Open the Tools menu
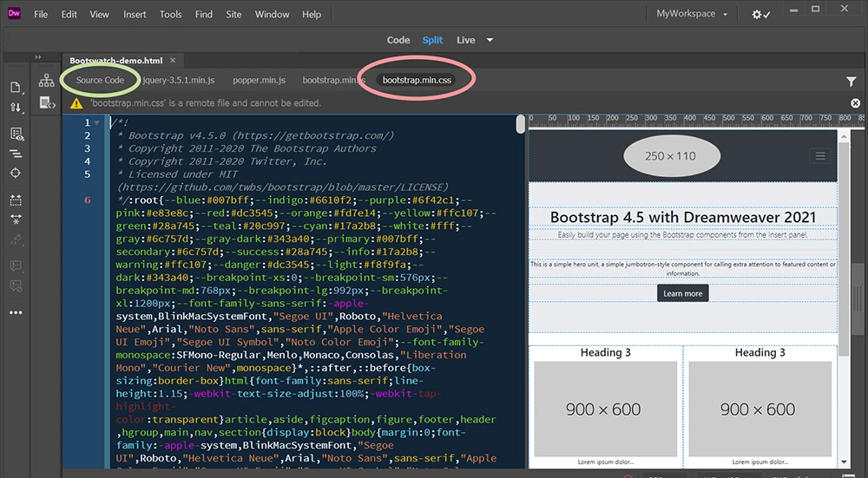Viewport: 868px width, 478px height. click(170, 15)
